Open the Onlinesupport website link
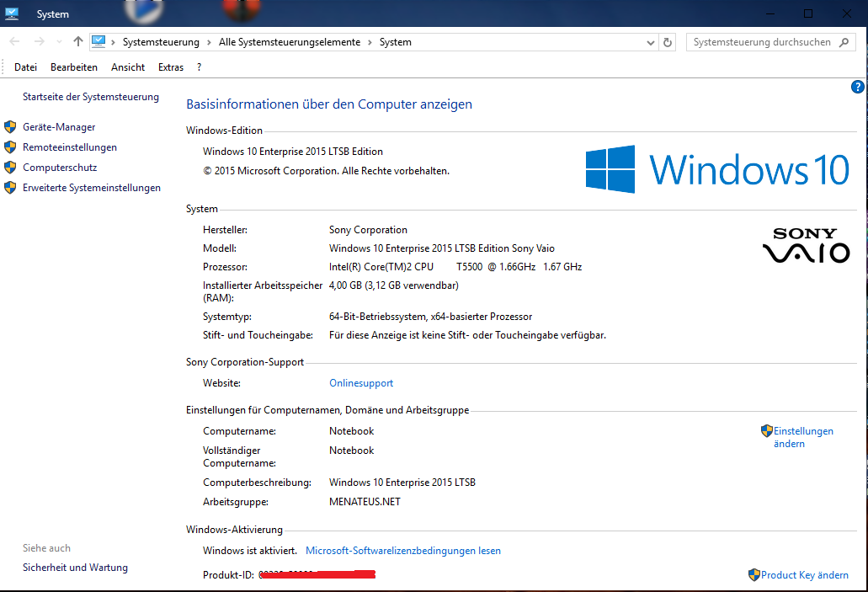 pyautogui.click(x=361, y=382)
